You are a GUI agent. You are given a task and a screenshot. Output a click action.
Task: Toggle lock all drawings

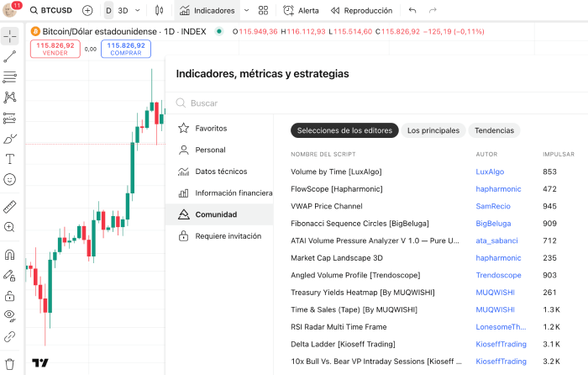click(x=10, y=296)
